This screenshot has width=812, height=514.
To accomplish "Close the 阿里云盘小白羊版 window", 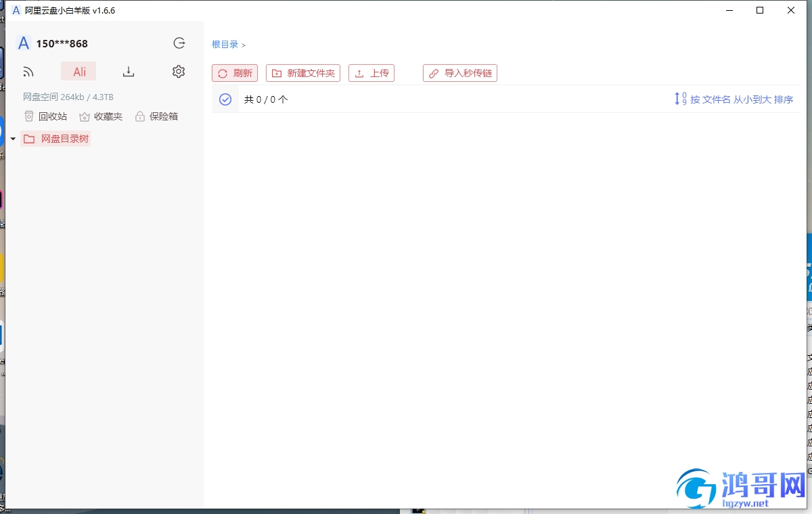I will click(x=791, y=10).
